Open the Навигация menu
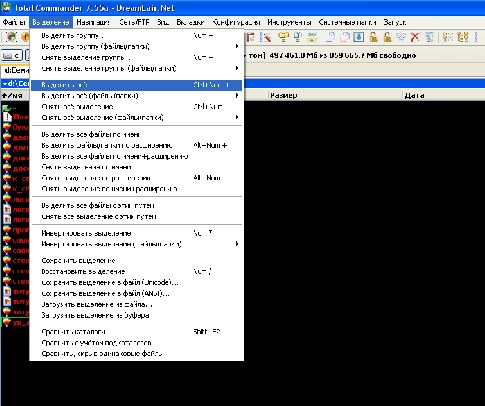The height and width of the screenshot is (406, 485). tap(93, 22)
